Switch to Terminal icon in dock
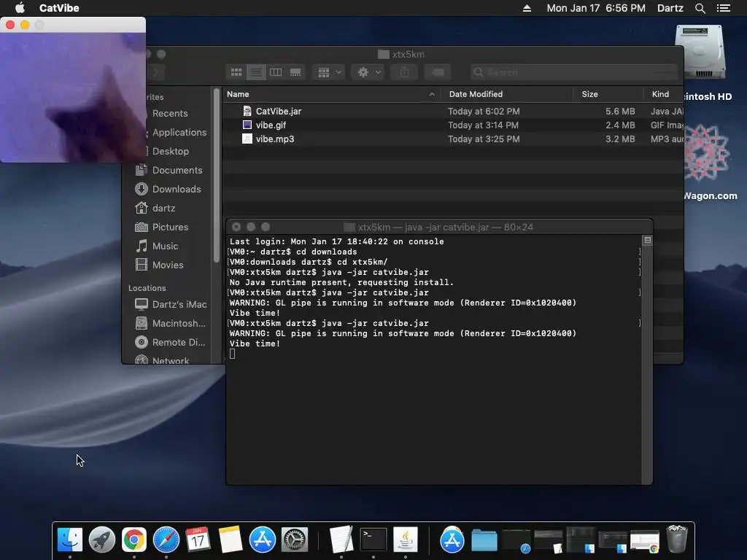The height and width of the screenshot is (560, 747). point(373,540)
